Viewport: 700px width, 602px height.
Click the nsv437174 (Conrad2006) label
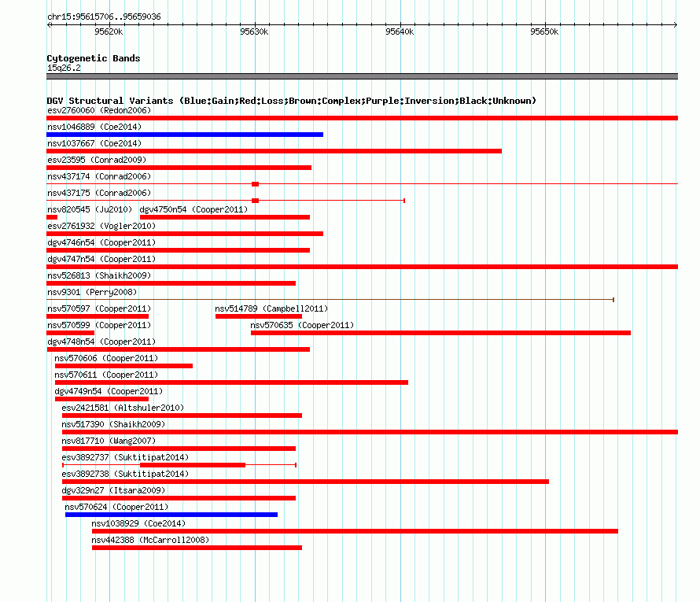pos(99,176)
